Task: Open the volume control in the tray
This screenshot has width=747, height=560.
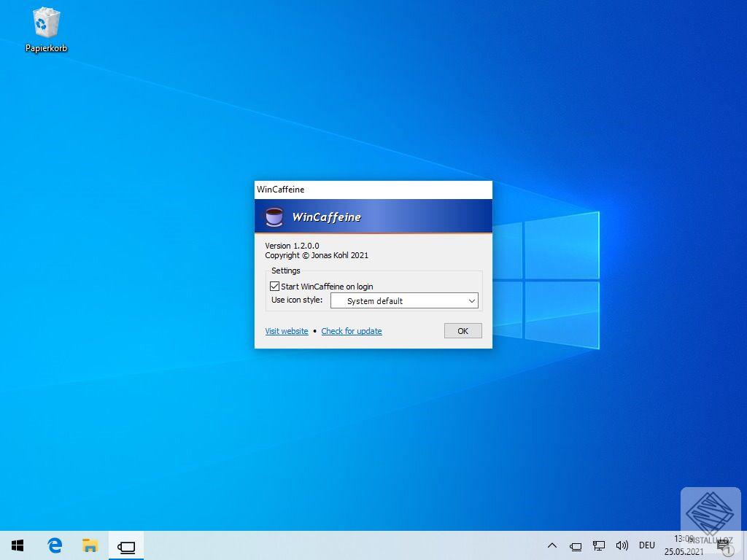Action: tap(622, 545)
